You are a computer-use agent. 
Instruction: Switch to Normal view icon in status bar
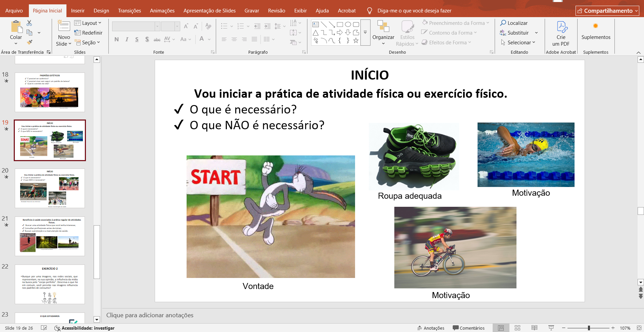point(501,328)
